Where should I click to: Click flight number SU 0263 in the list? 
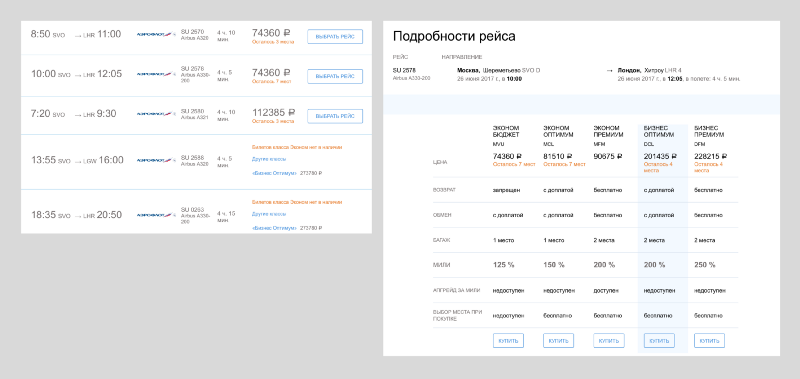(x=192, y=210)
